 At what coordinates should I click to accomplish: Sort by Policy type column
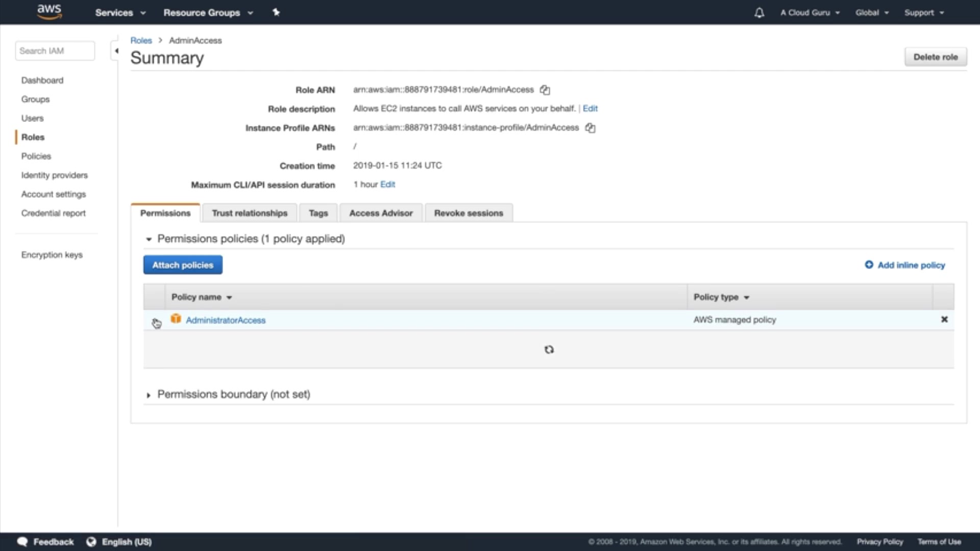click(721, 297)
